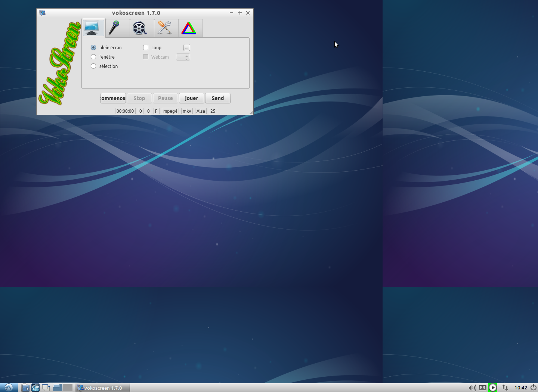Click the mkv format status label

point(187,111)
